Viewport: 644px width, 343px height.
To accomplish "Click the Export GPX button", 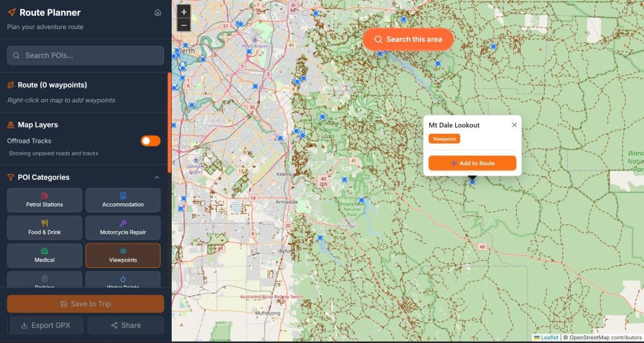I will (x=45, y=325).
